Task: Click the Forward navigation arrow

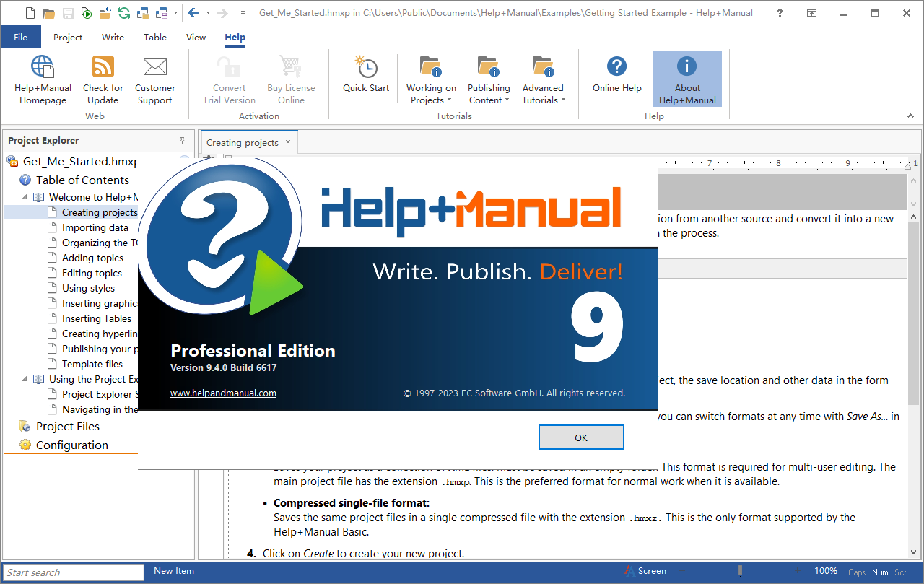Action: point(222,13)
